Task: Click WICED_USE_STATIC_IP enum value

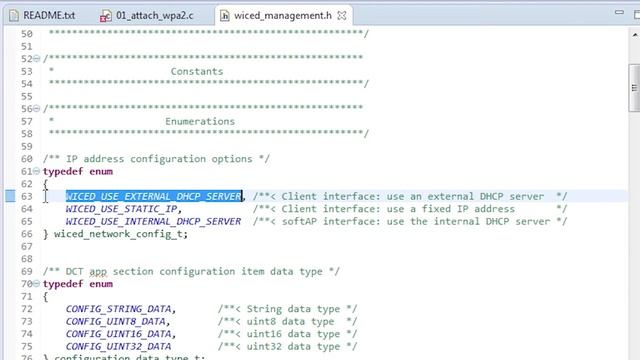Action: tap(121, 209)
